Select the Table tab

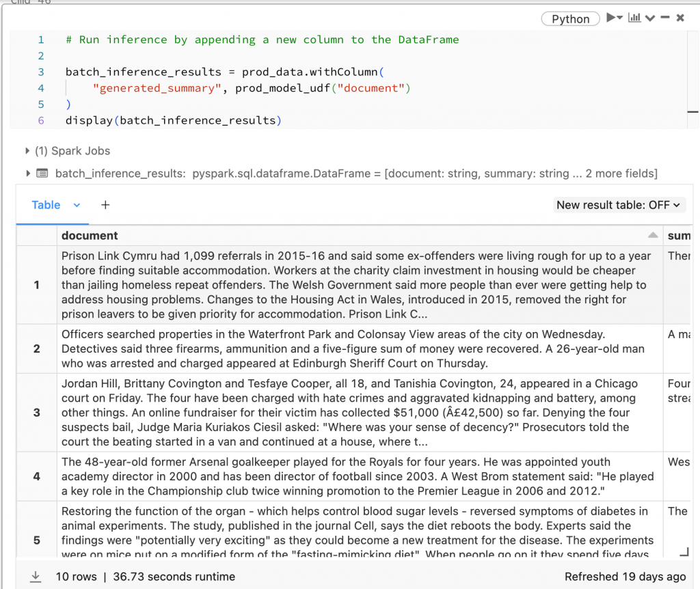tap(46, 205)
